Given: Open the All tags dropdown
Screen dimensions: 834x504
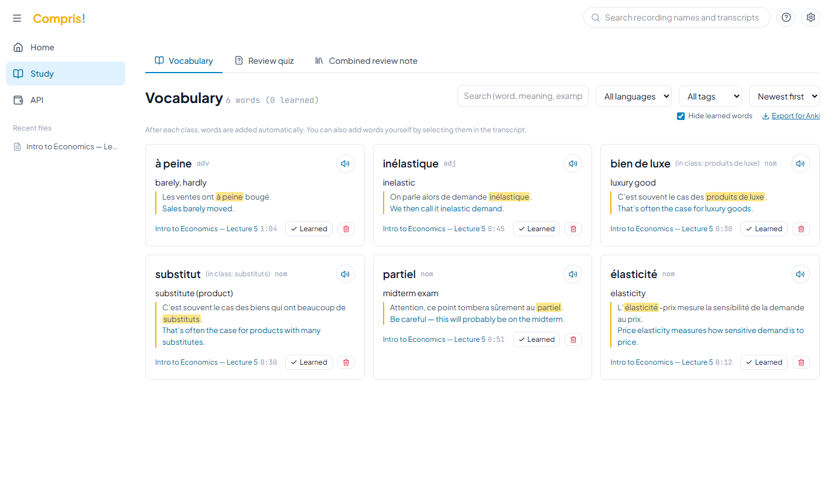Looking at the screenshot, I should 710,97.
